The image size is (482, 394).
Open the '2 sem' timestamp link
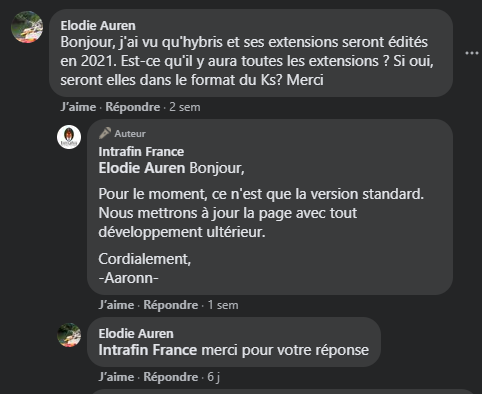click(x=185, y=107)
